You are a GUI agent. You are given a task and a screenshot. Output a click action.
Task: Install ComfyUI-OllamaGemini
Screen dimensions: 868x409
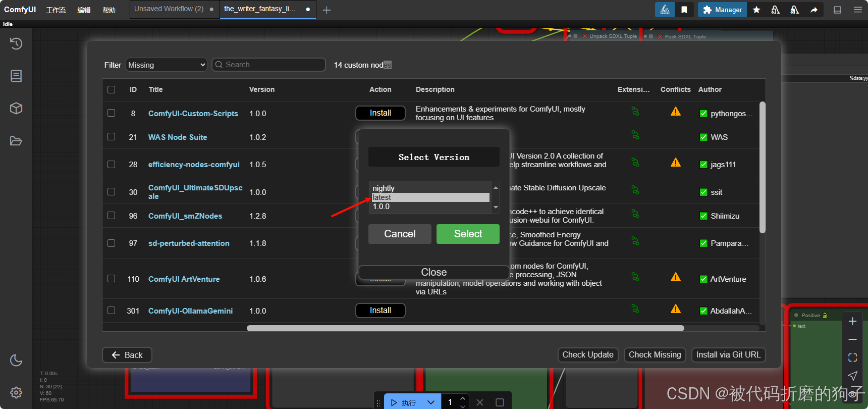pos(381,311)
